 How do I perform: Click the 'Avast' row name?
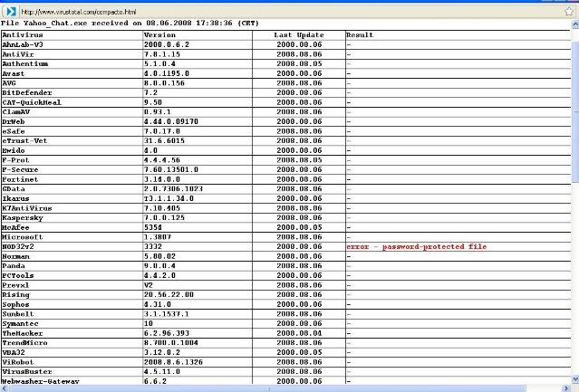pos(14,73)
